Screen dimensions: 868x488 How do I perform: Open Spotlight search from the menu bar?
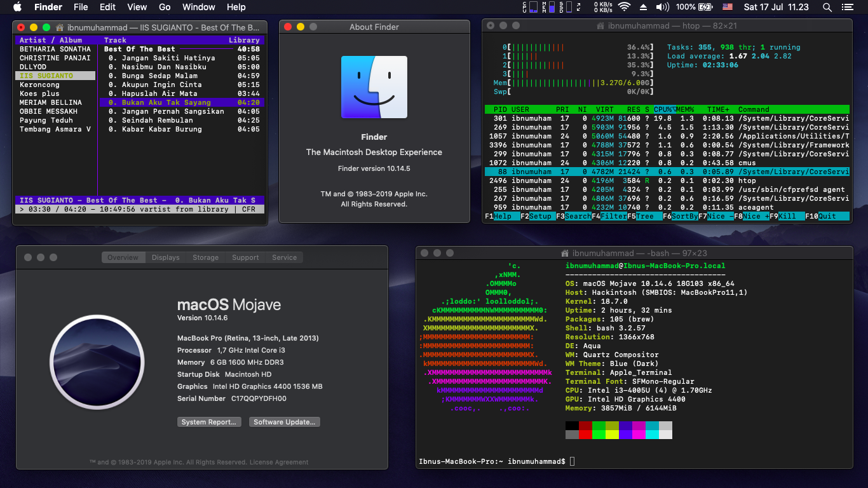[x=827, y=8]
